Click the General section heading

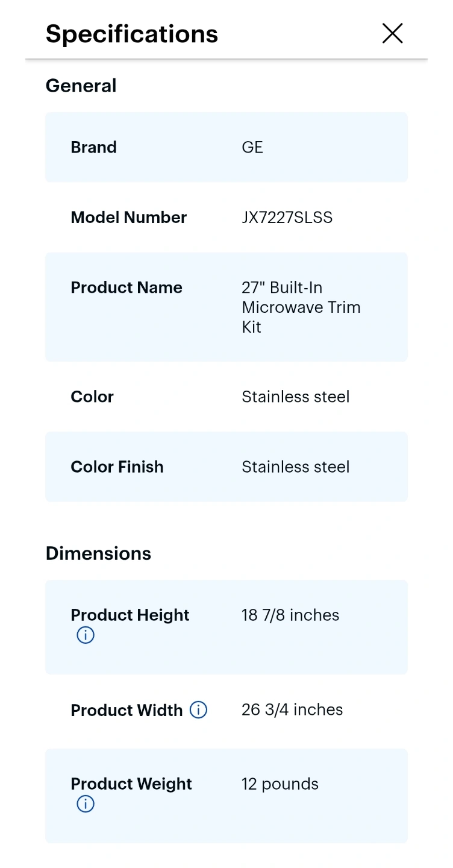(81, 86)
